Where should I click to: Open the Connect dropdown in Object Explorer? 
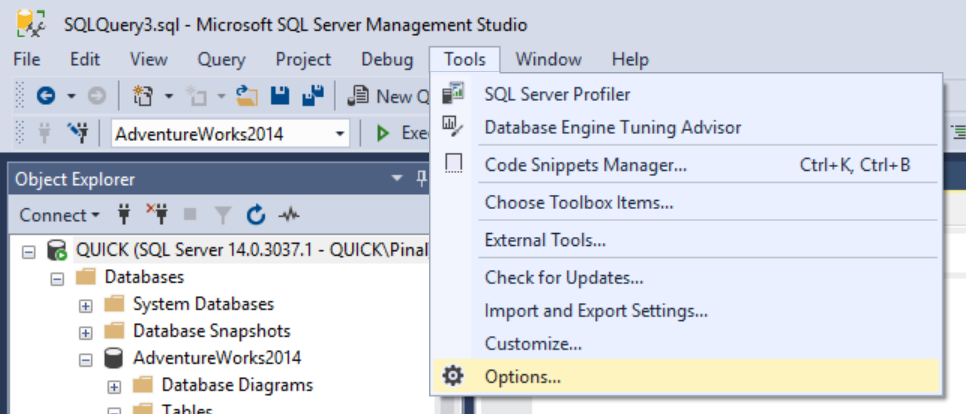tap(60, 215)
